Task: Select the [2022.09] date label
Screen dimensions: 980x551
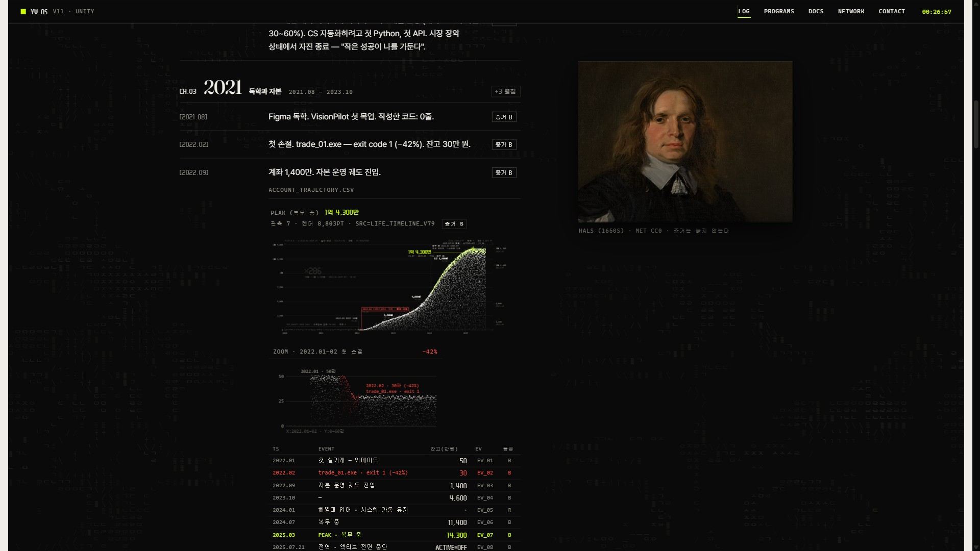Action: [194, 172]
